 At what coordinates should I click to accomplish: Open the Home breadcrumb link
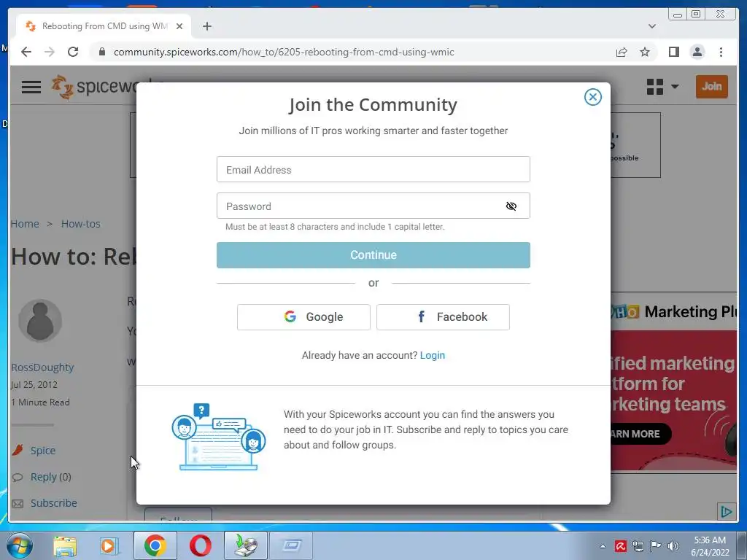(25, 224)
